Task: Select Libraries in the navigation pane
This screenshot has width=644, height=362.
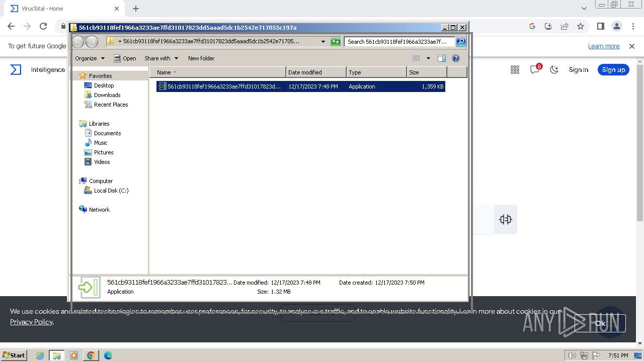Action: pos(99,124)
